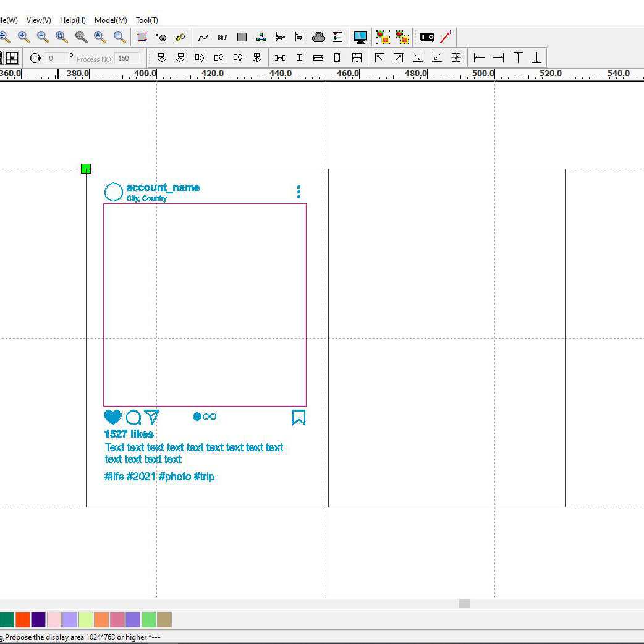Image resolution: width=644 pixels, height=644 pixels.
Task: Click the zoom in magnifier icon
Action: 23,37
